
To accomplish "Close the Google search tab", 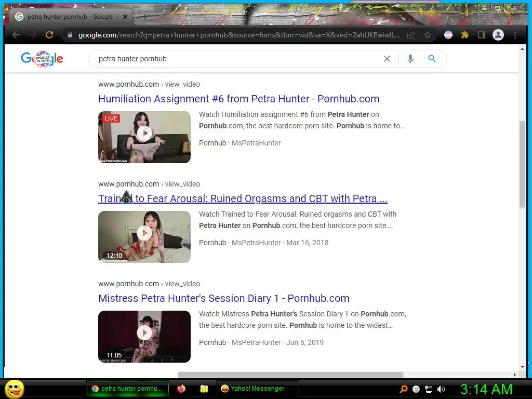I will (125, 17).
